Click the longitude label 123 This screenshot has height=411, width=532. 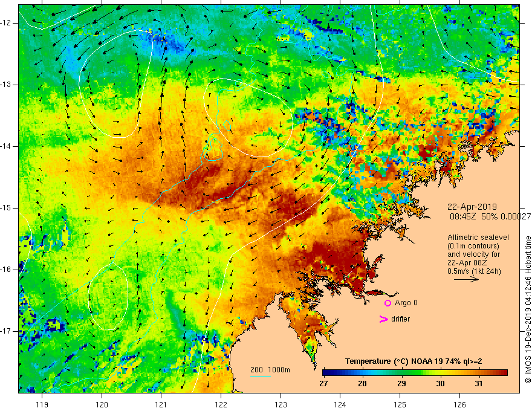coord(281,404)
